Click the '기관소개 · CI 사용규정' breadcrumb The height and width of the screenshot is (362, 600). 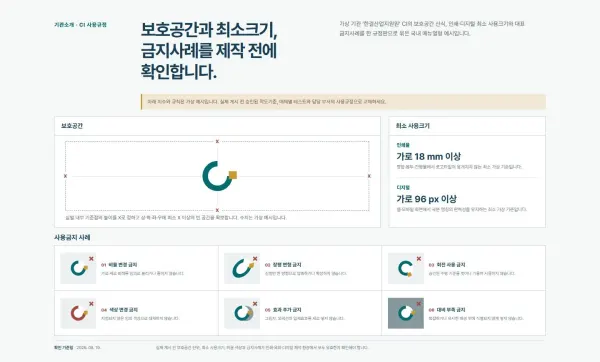point(80,25)
